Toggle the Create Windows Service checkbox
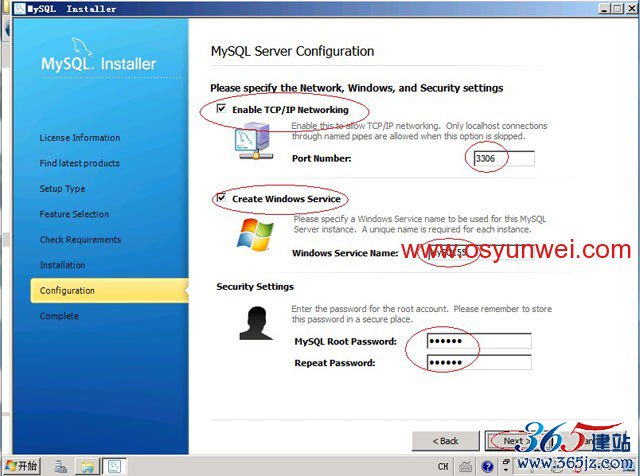This screenshot has height=476, width=640. coord(221,198)
